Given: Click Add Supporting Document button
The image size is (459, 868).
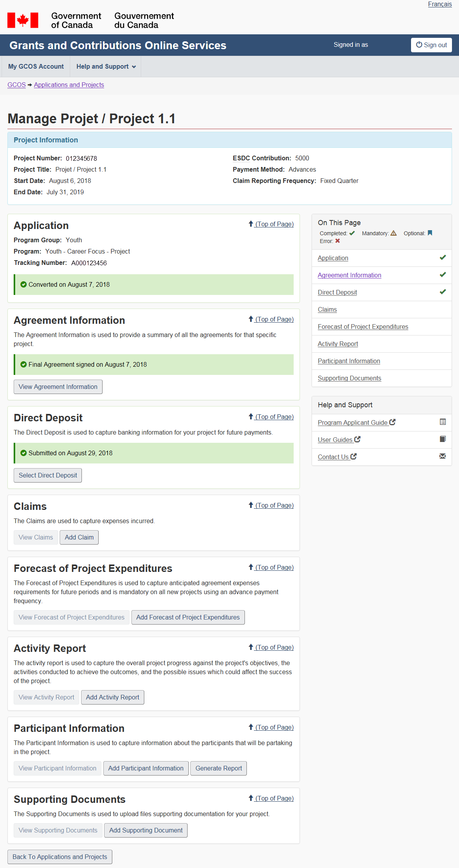Looking at the screenshot, I should (146, 831).
